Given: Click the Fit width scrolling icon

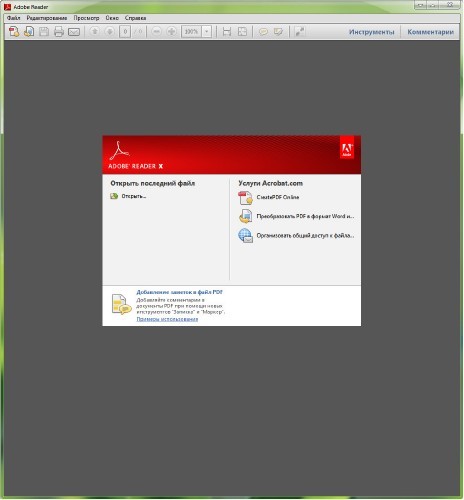Looking at the screenshot, I should coord(227,32).
